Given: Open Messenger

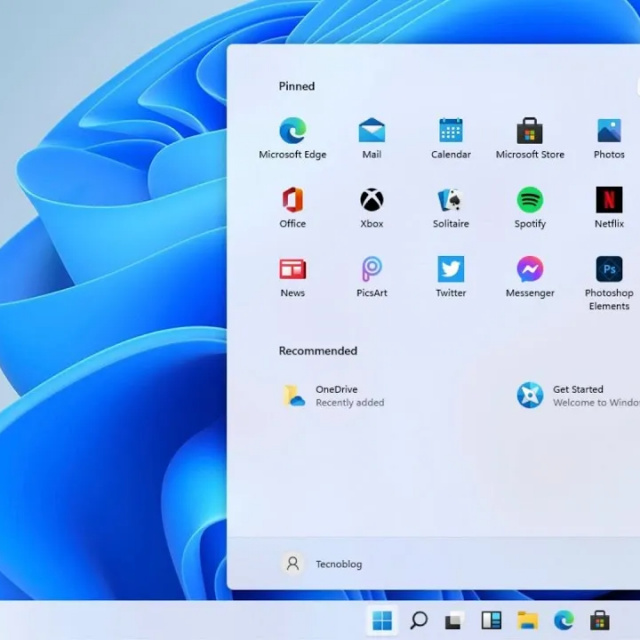Looking at the screenshot, I should click(530, 277).
